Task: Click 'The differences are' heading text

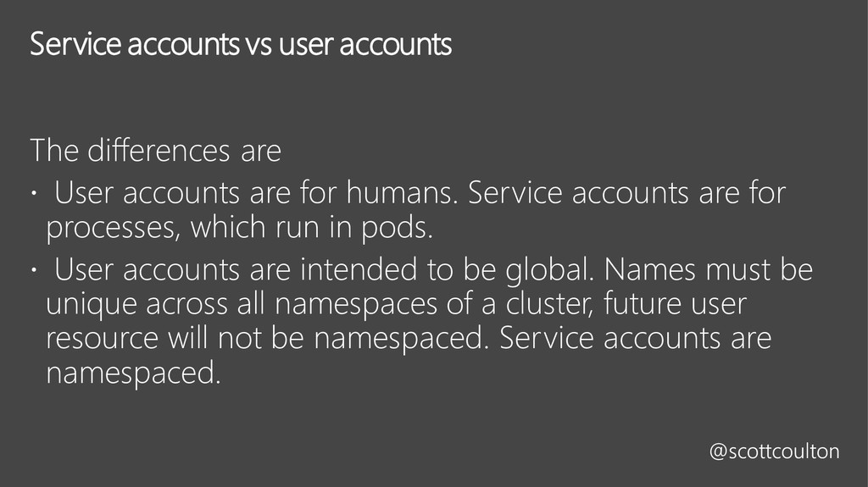Action: tap(156, 151)
